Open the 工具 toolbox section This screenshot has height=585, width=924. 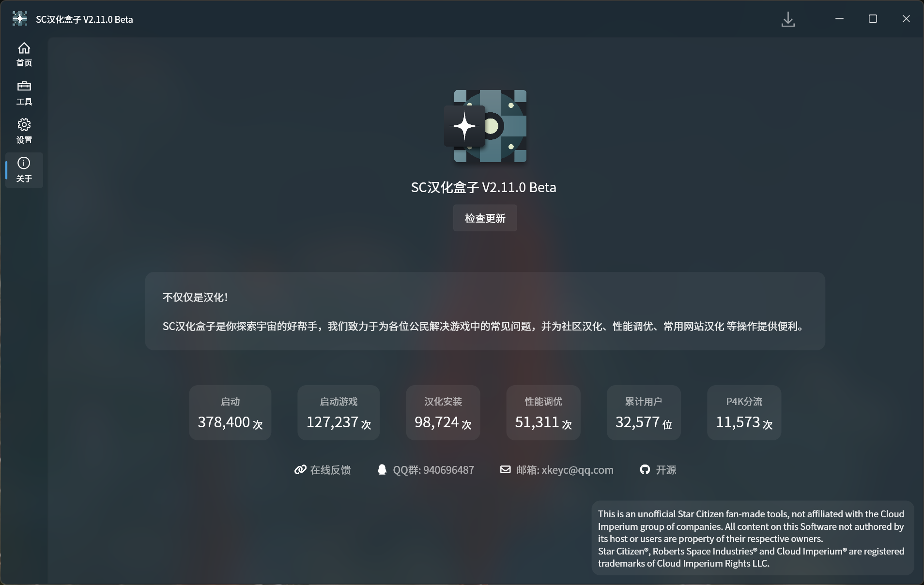pyautogui.click(x=24, y=93)
